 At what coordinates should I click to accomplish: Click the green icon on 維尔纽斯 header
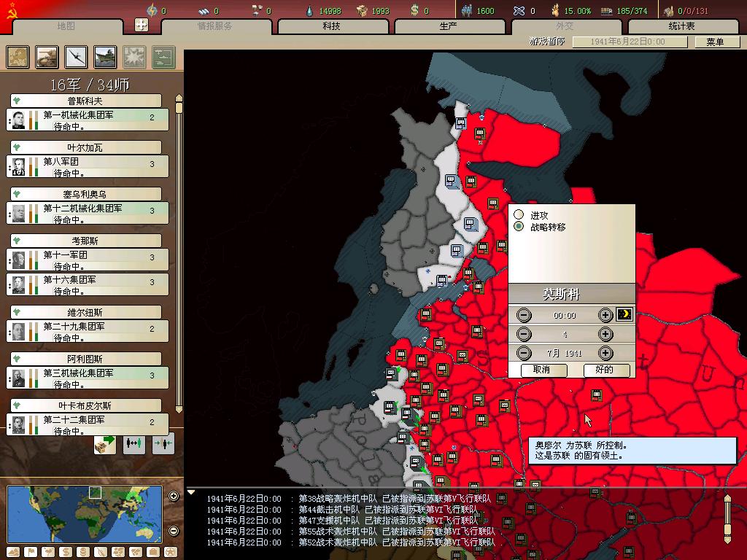click(x=17, y=312)
